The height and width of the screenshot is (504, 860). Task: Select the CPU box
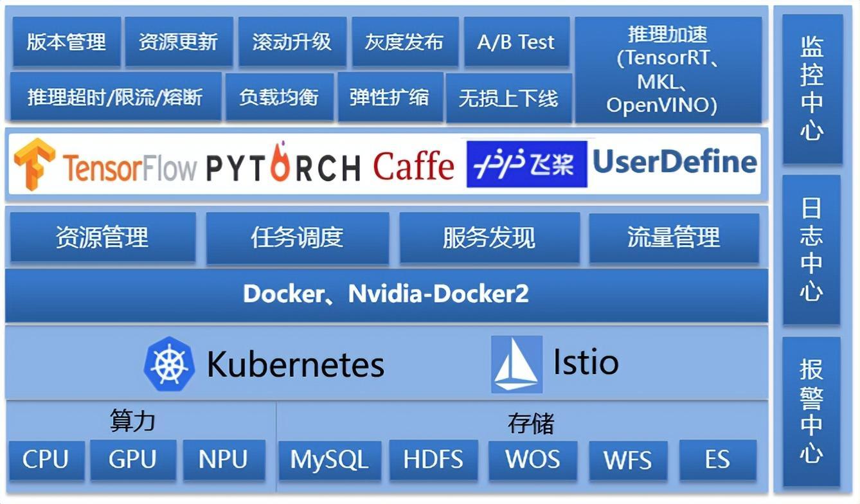click(x=46, y=460)
